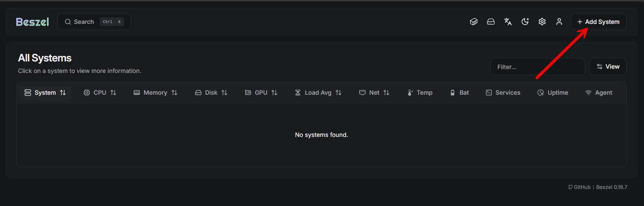Click the GPU column sort arrows
Viewport: 644px width, 206px height.
(x=274, y=93)
